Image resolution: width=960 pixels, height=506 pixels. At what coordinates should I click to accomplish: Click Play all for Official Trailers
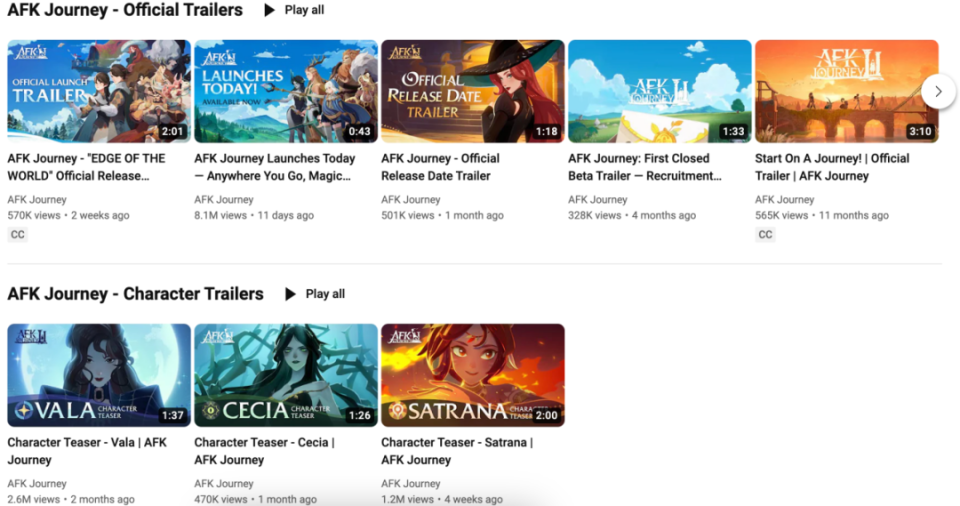[294, 10]
